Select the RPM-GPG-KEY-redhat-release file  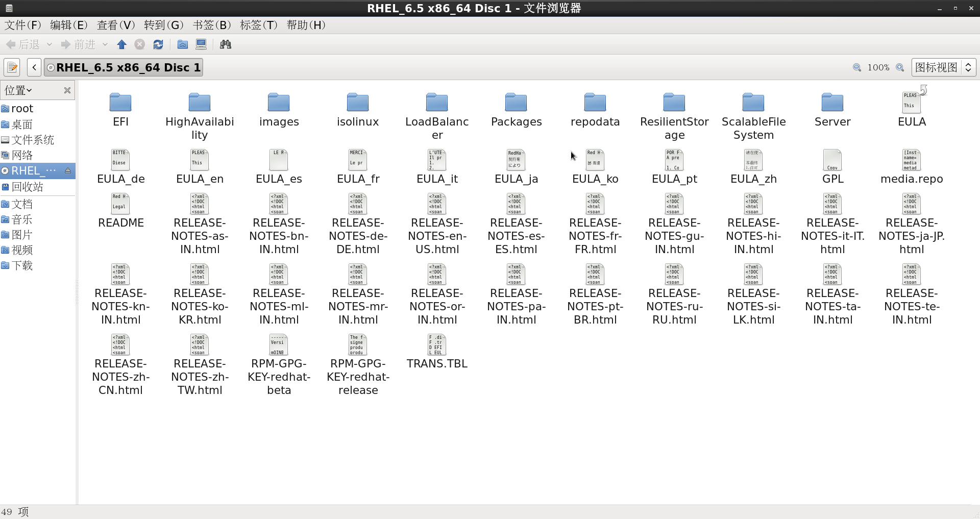(358, 365)
